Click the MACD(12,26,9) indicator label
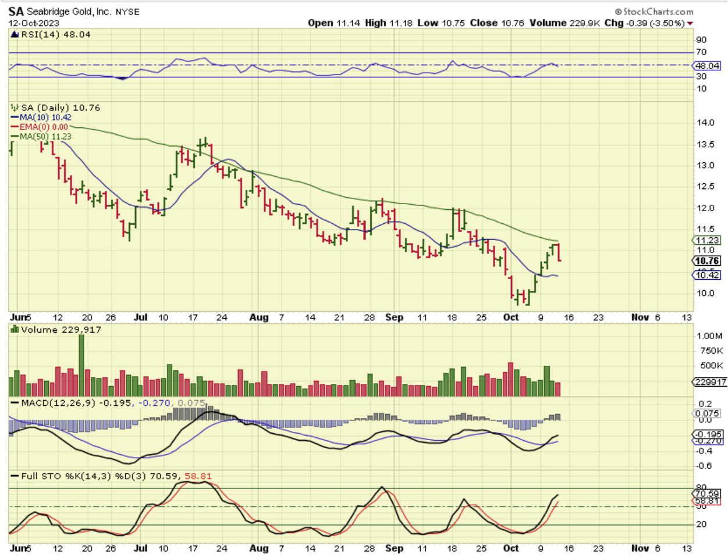 point(58,403)
